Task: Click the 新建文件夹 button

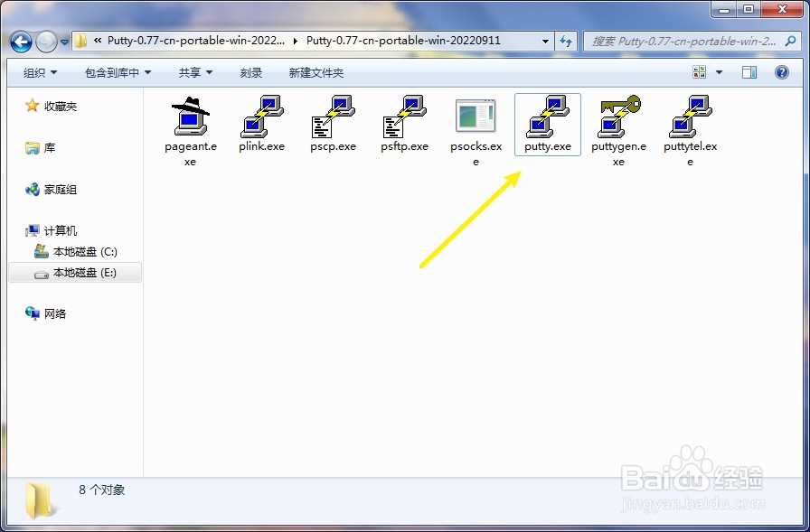Action: tap(316, 73)
